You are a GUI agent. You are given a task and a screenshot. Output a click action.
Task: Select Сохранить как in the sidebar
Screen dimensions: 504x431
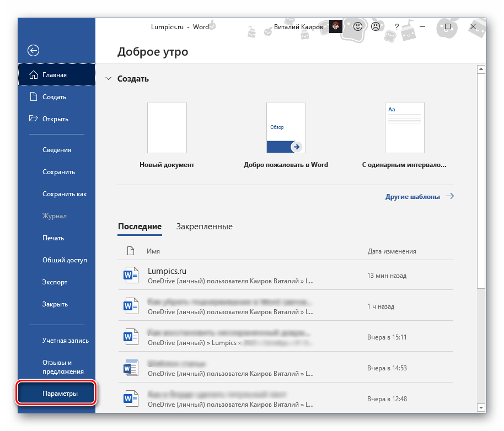pyautogui.click(x=64, y=194)
